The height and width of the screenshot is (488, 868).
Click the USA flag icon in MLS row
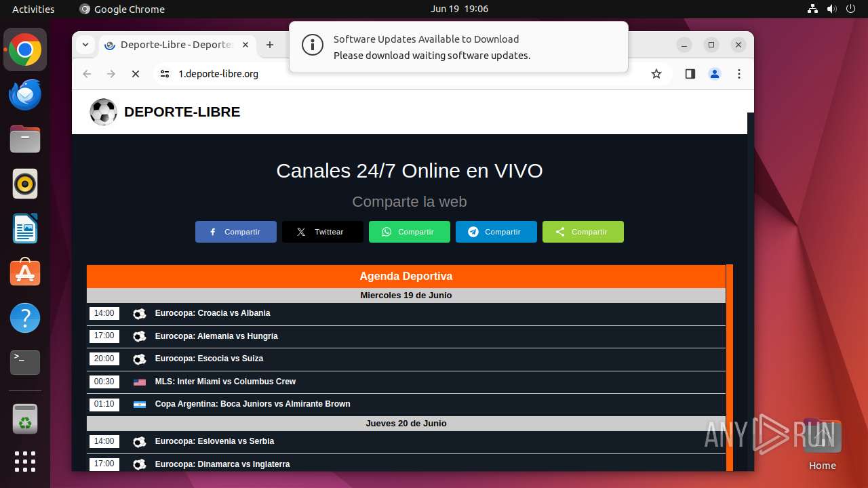[x=140, y=382]
